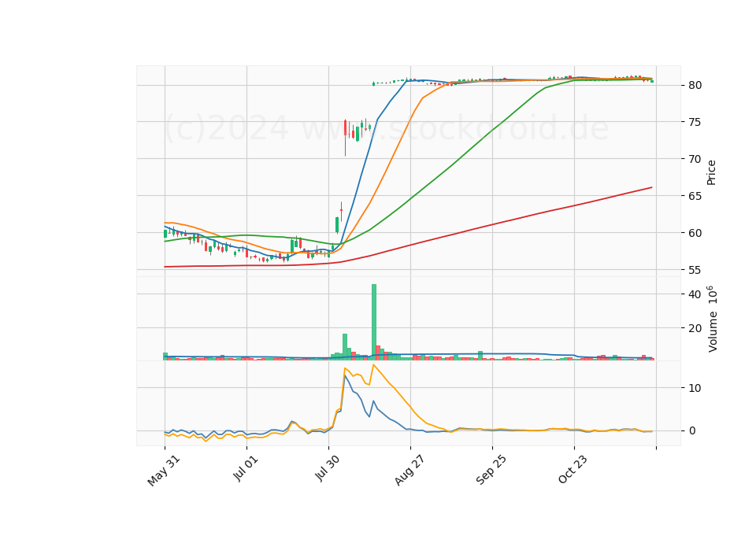Click the price tick label 80
Image resolution: width=756 pixels, height=543 pixels.
pyautogui.click(x=695, y=85)
